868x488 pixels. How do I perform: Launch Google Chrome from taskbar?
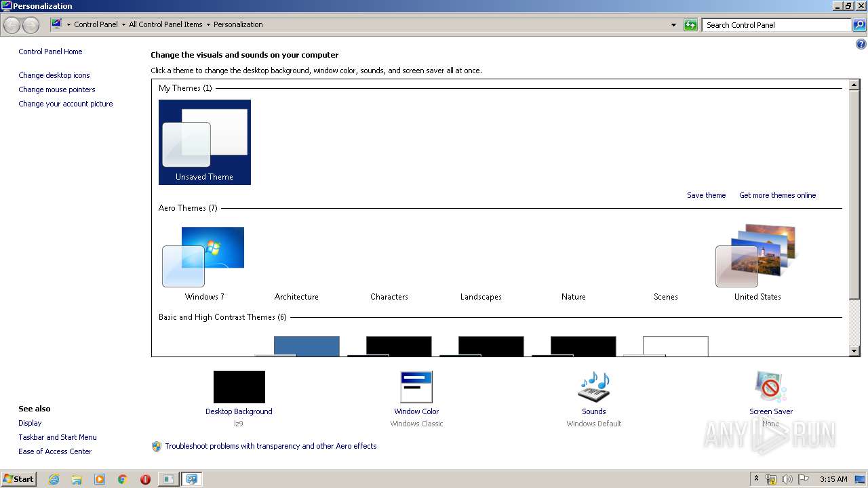tap(123, 479)
